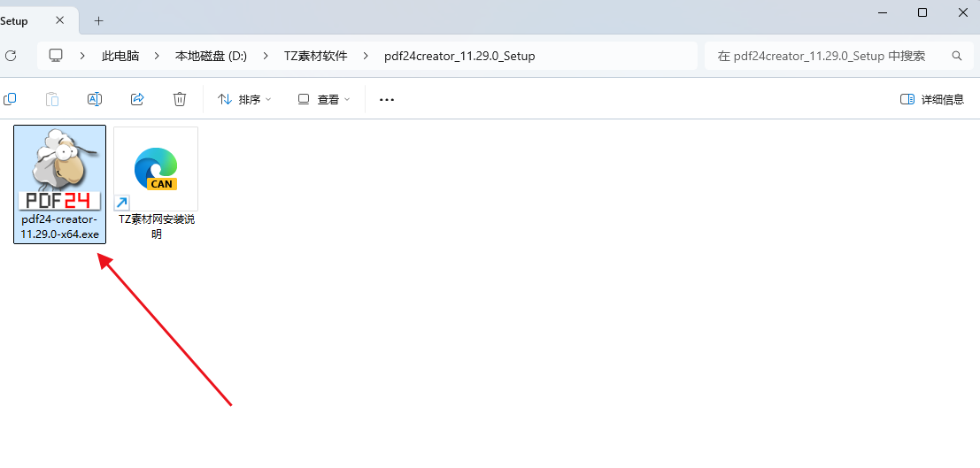Click the Share toolbar icon

pyautogui.click(x=137, y=99)
